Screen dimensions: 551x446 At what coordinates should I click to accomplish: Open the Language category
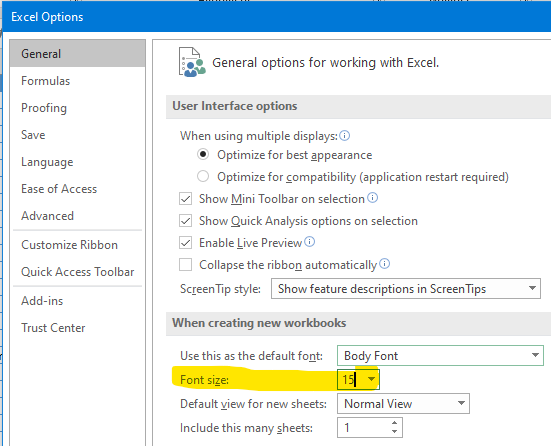78,162
